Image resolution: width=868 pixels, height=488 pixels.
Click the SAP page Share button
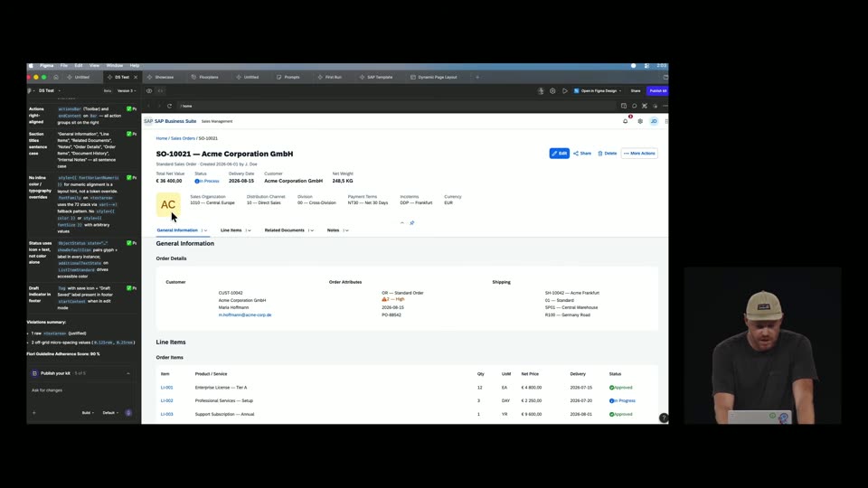(582, 154)
